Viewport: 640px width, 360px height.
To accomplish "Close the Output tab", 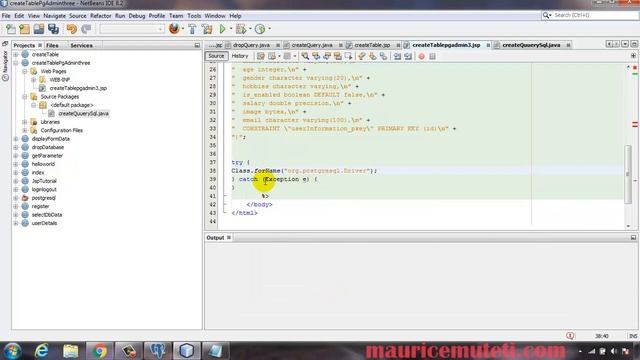I will click(229, 238).
